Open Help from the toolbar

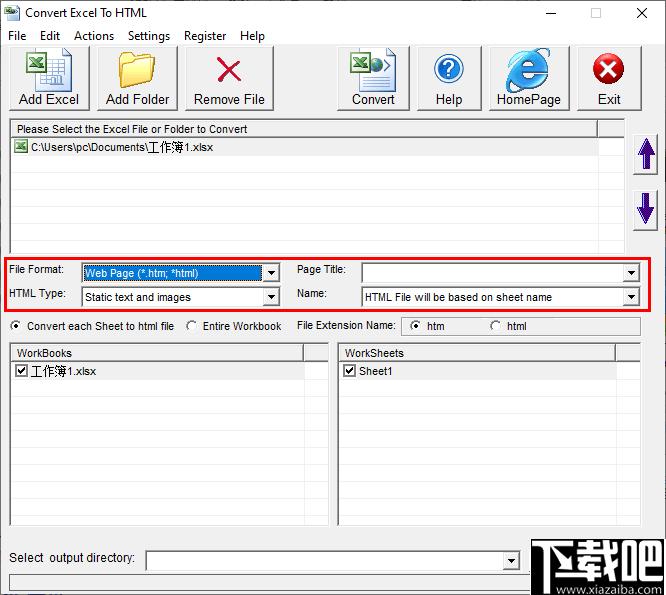(x=449, y=78)
